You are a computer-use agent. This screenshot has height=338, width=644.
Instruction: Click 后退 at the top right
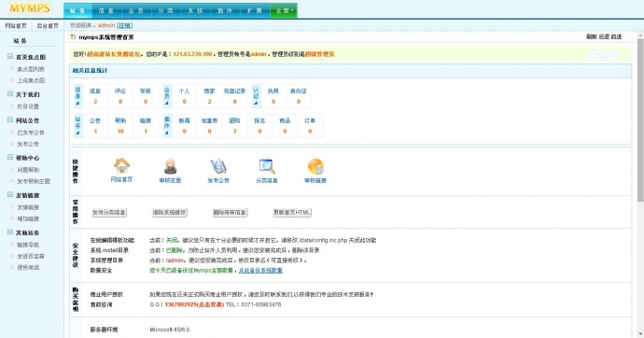pyautogui.click(x=604, y=37)
